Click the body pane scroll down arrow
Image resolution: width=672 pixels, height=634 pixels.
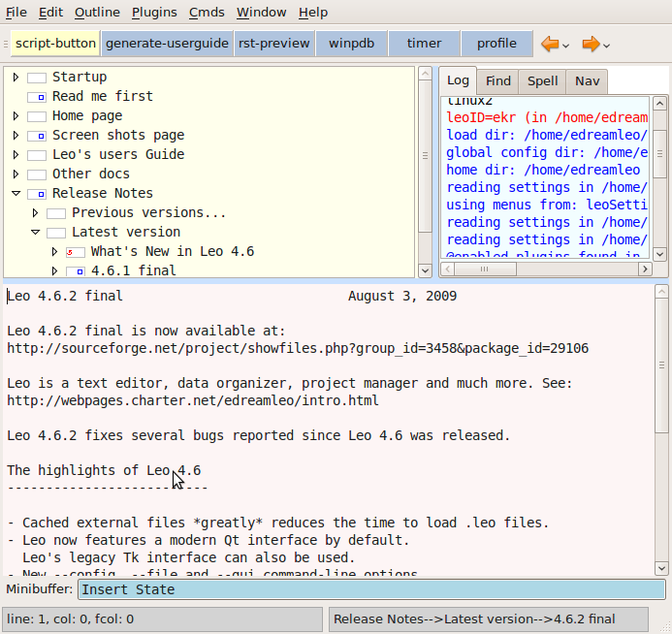(x=661, y=568)
